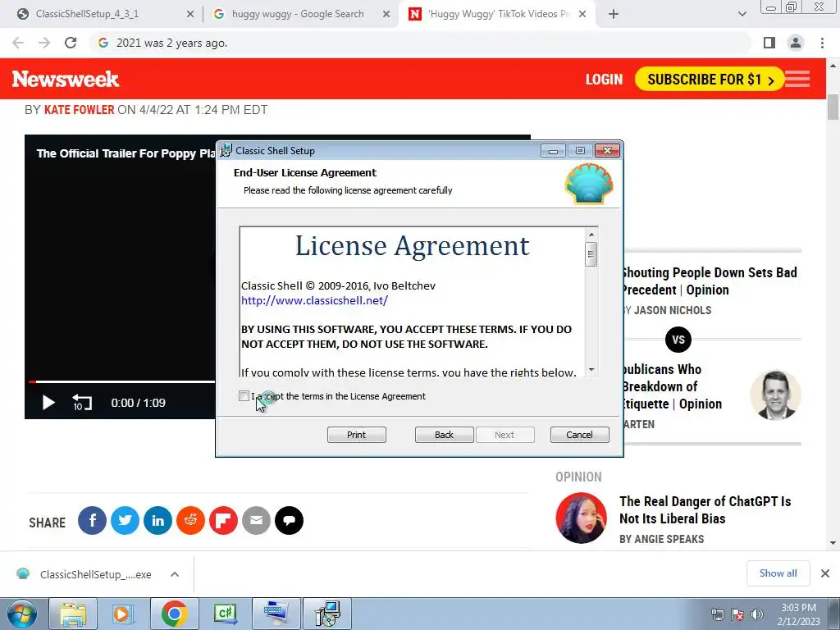Toggle the Chrome side panel icon

tap(769, 43)
